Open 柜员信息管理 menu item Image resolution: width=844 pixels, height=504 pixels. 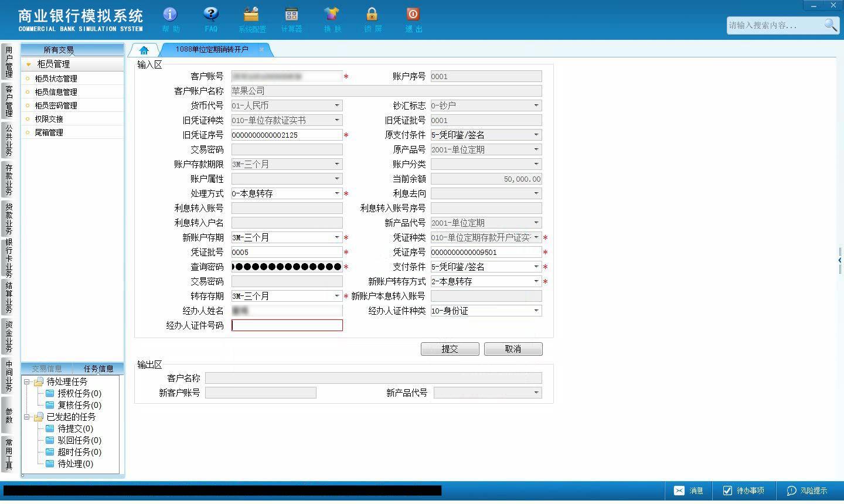tap(73, 92)
